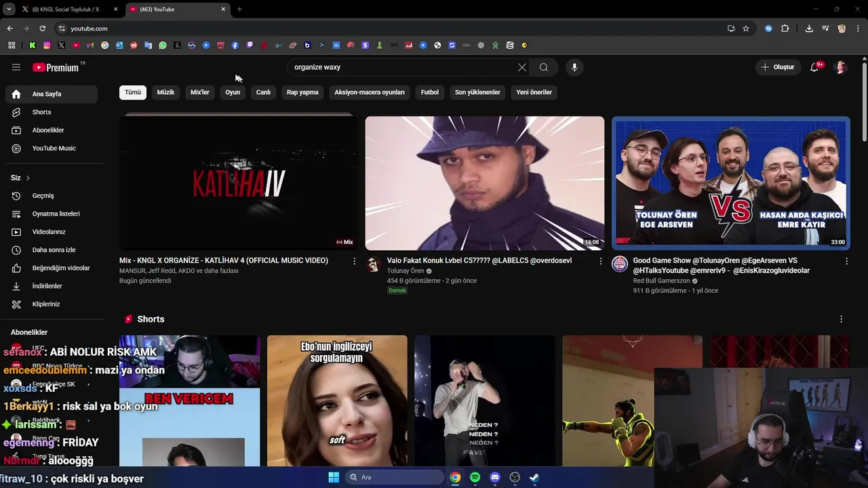Bookmark this page with the star icon
The width and height of the screenshot is (868, 488).
[x=746, y=28]
